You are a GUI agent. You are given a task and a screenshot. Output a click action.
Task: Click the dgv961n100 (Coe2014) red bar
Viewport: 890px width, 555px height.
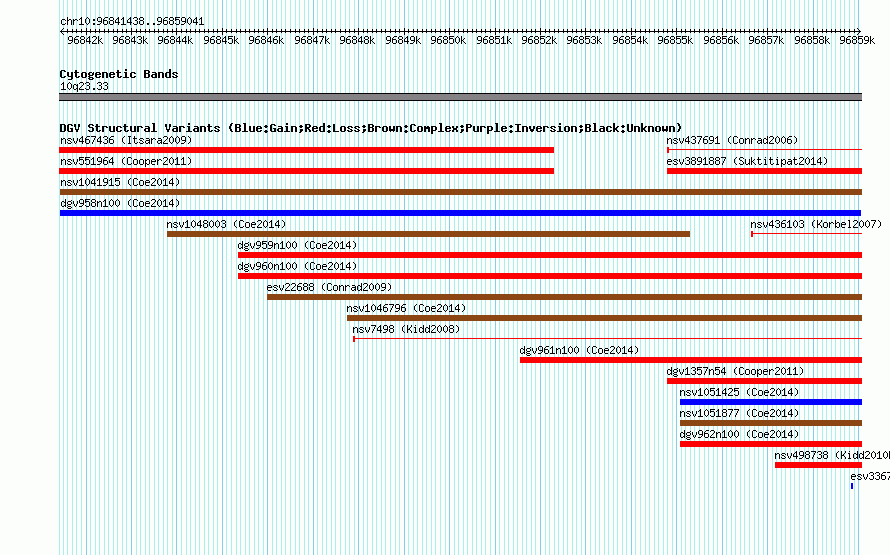pyautogui.click(x=691, y=360)
